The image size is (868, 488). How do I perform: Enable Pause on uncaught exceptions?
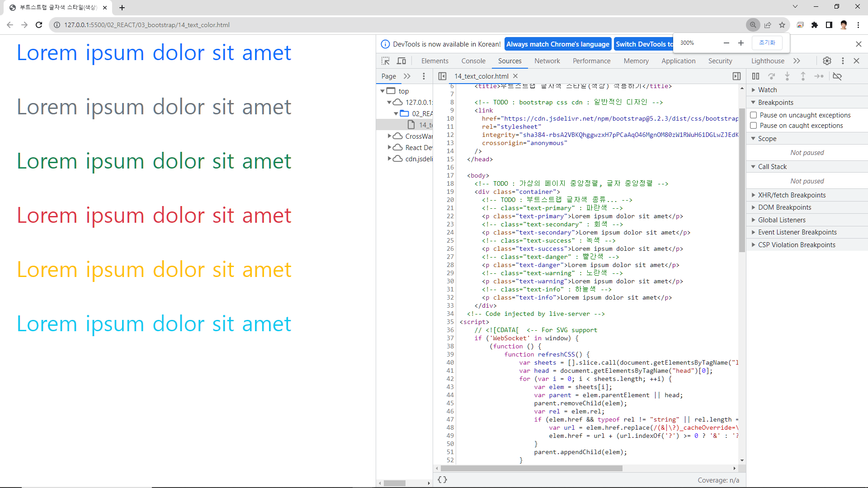tap(754, 115)
